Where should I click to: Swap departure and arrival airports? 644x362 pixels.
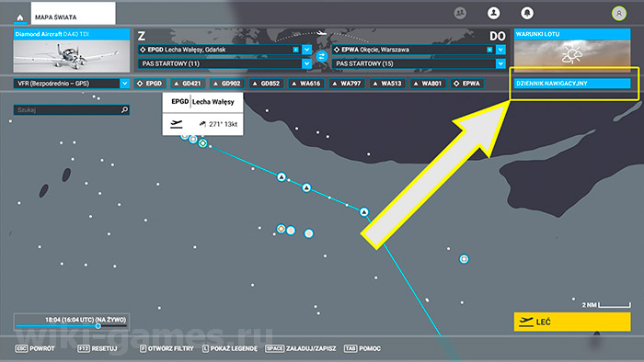point(322,56)
